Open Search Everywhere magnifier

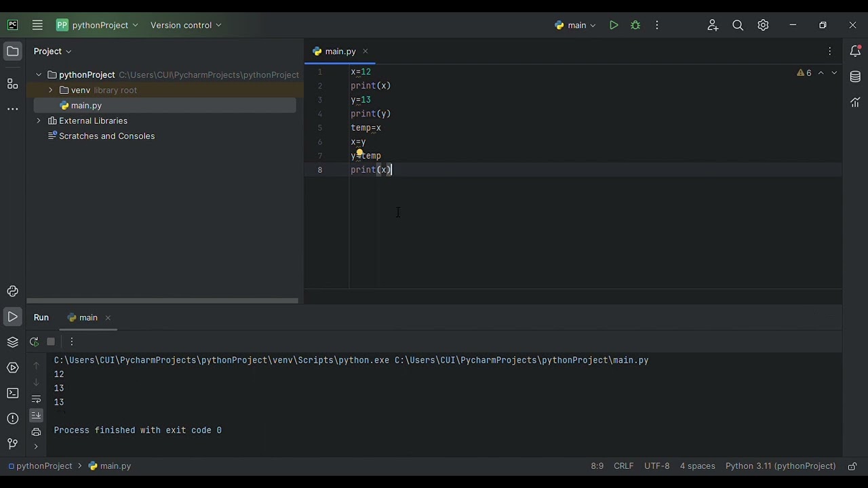pos(738,25)
